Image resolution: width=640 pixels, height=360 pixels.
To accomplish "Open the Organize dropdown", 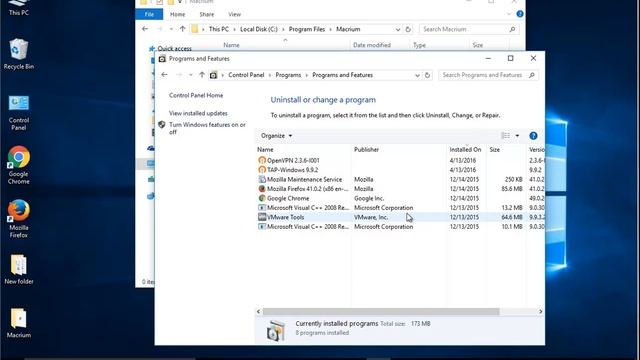I will point(276,136).
